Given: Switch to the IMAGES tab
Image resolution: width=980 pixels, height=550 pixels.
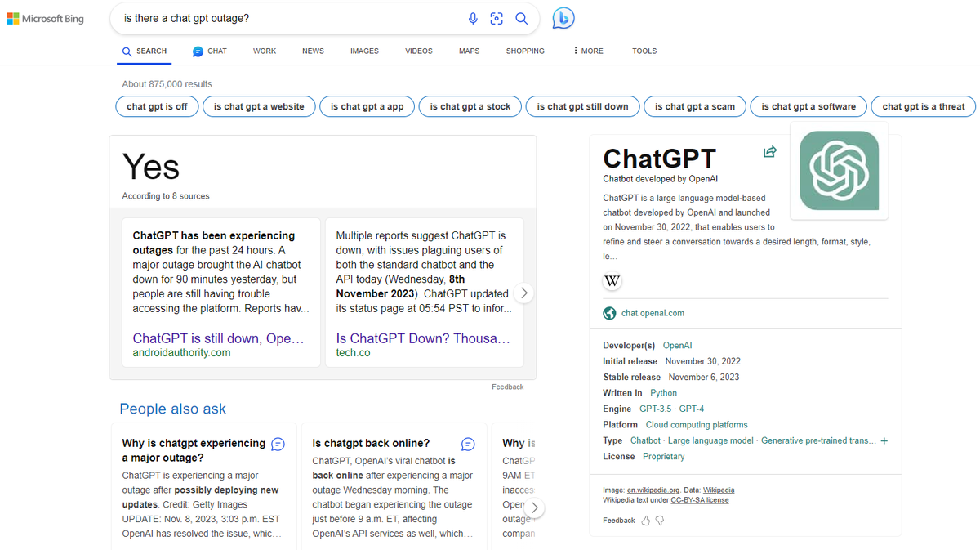Looking at the screenshot, I should (x=364, y=51).
